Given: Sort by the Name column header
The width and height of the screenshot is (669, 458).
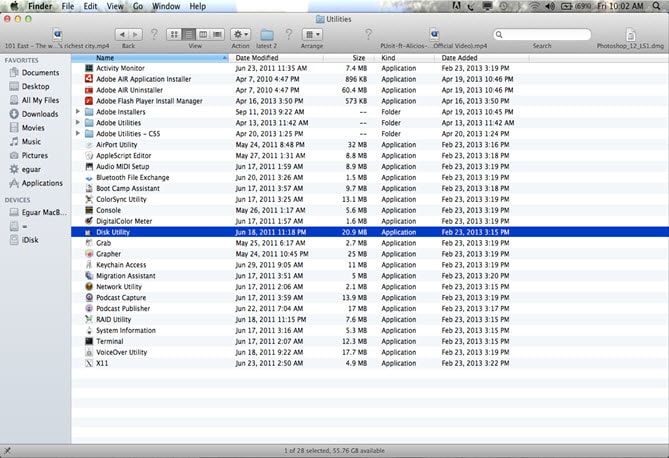Looking at the screenshot, I should [x=150, y=58].
